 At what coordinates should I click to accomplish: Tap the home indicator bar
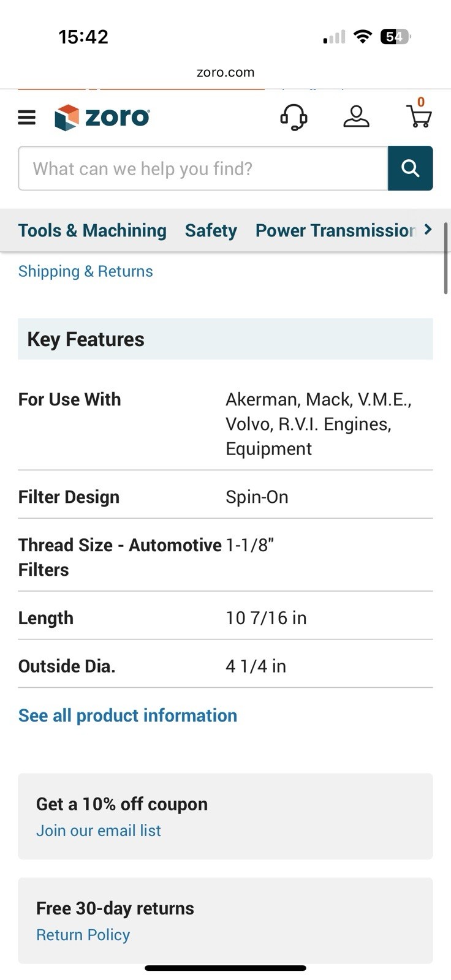tap(225, 968)
